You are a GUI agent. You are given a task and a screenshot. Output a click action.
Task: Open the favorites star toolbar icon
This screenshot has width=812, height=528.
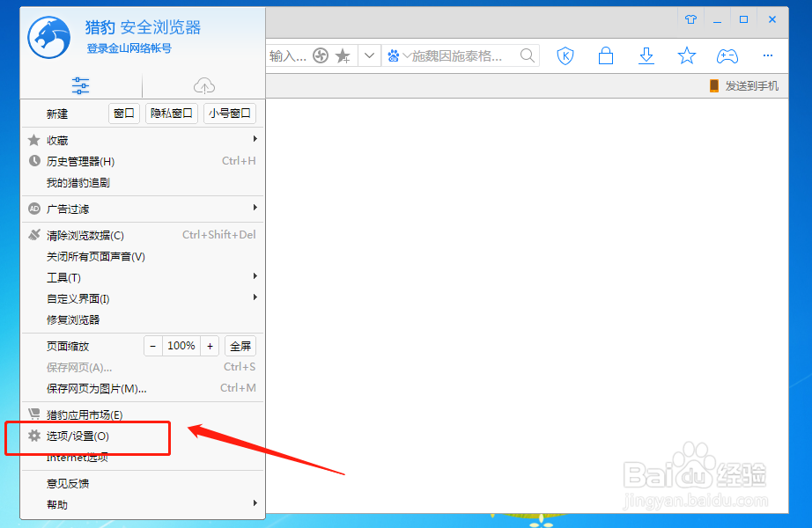[687, 55]
